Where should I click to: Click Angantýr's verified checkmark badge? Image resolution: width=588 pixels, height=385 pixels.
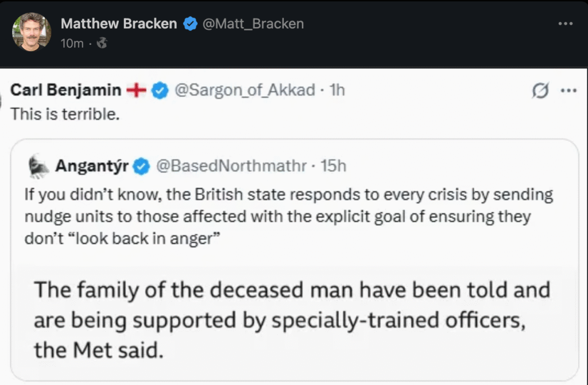coord(141,167)
